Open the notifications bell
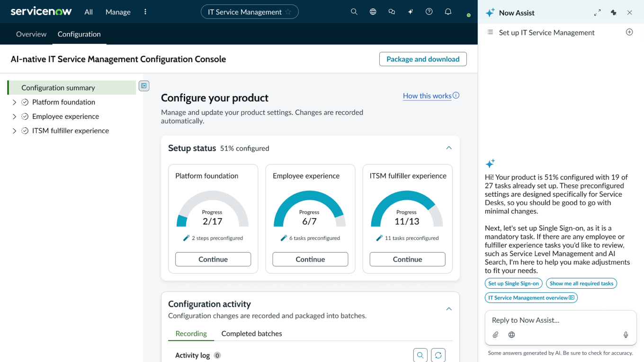Viewport: 644px width, 362px height. click(448, 12)
